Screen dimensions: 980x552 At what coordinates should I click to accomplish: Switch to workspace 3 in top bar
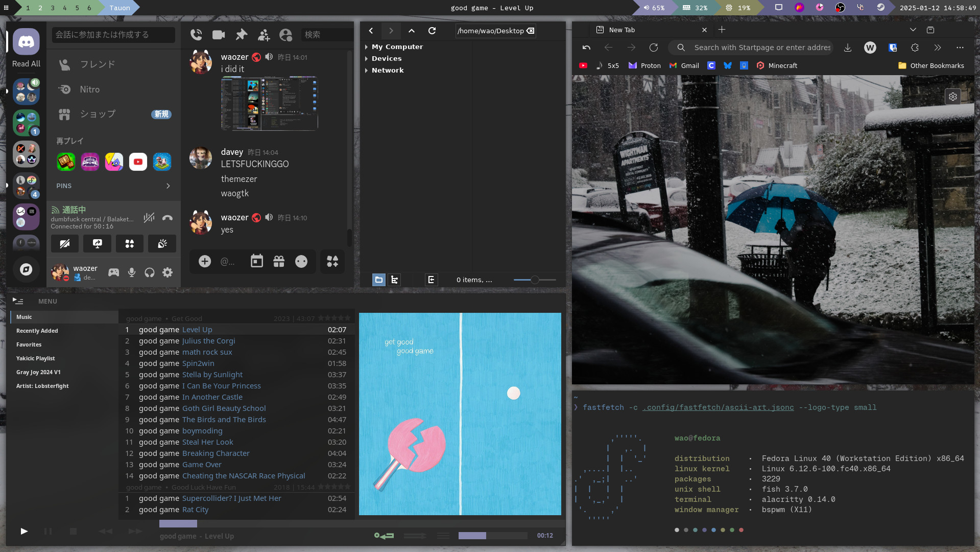coord(53,8)
